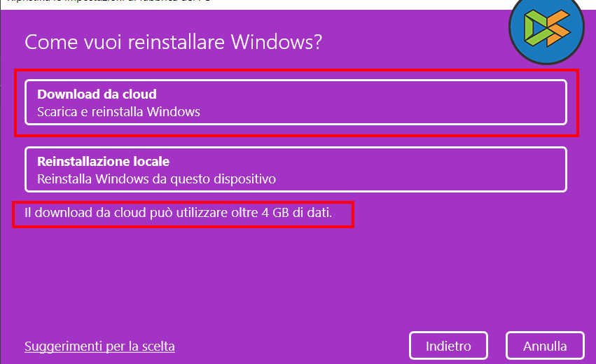Cancel with the Annulla button
This screenshot has width=596, height=364.
545,346
